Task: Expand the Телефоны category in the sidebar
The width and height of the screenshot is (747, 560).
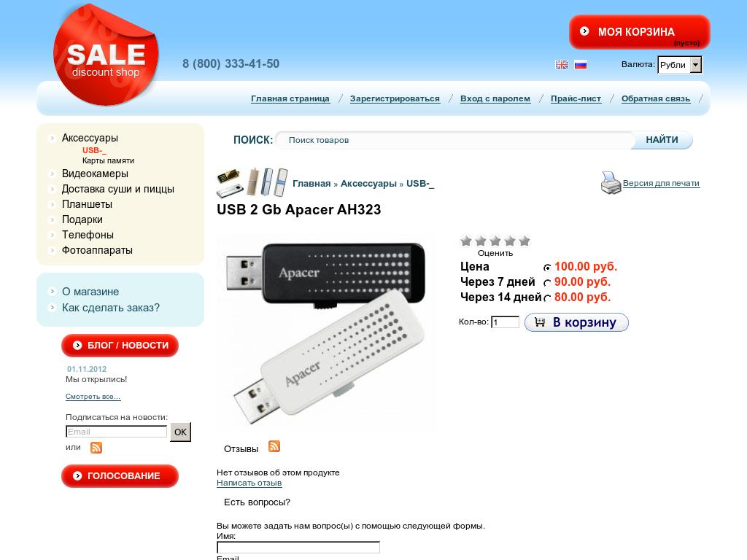Action: [x=88, y=235]
